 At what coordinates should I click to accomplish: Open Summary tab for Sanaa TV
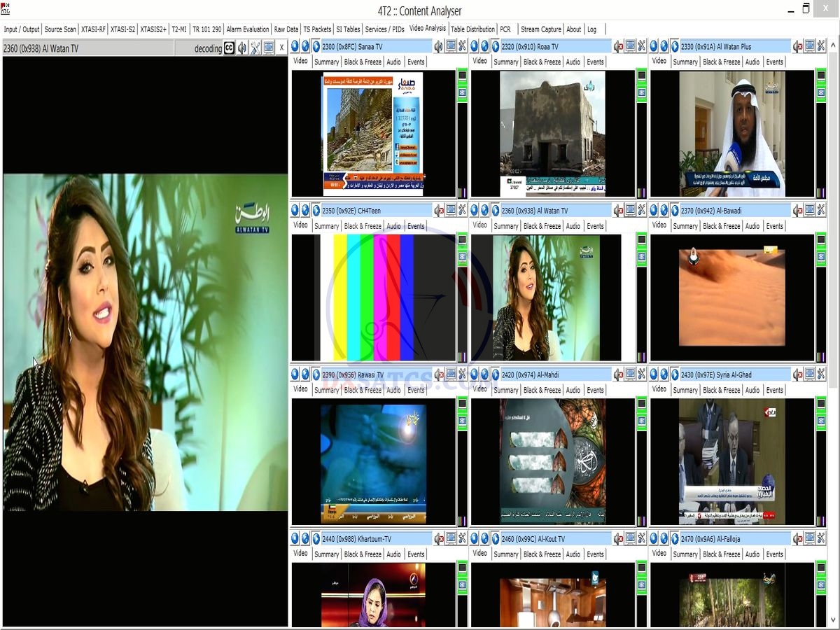pyautogui.click(x=326, y=62)
